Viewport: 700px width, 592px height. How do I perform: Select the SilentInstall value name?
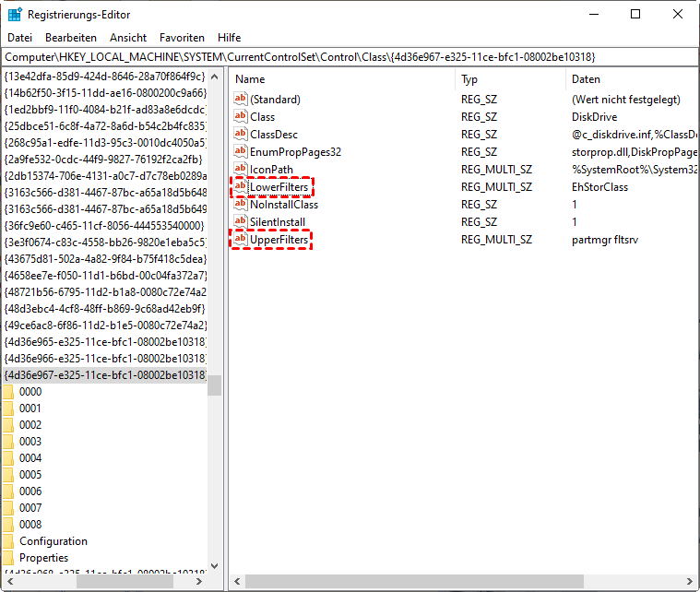coord(278,222)
